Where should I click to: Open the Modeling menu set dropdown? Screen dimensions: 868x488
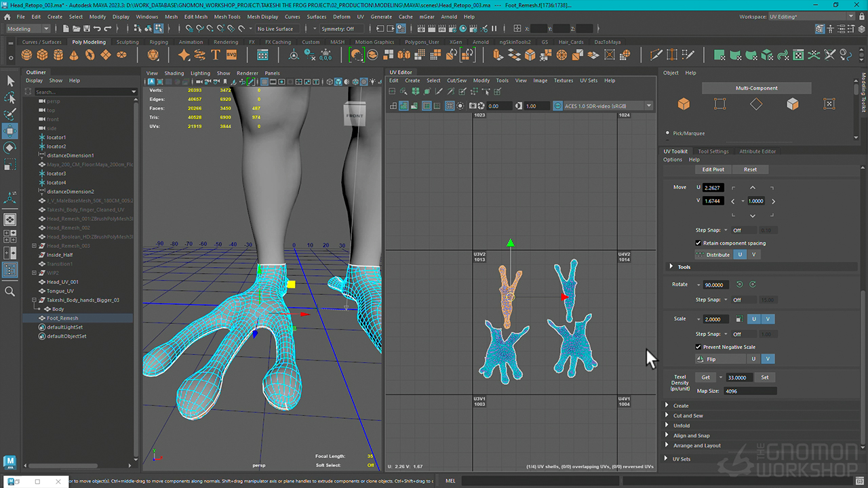tap(28, 28)
